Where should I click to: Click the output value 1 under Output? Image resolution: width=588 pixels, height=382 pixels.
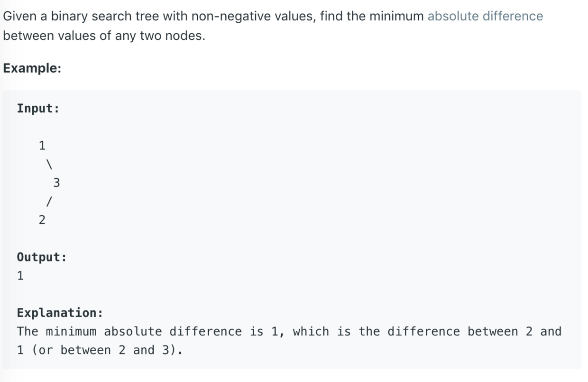click(20, 276)
